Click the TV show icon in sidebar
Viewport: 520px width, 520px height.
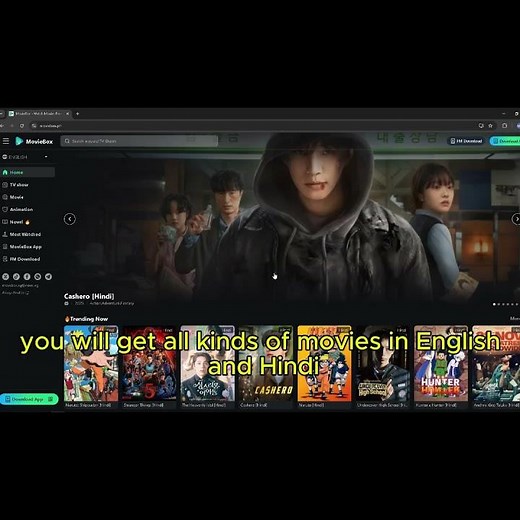(5, 185)
